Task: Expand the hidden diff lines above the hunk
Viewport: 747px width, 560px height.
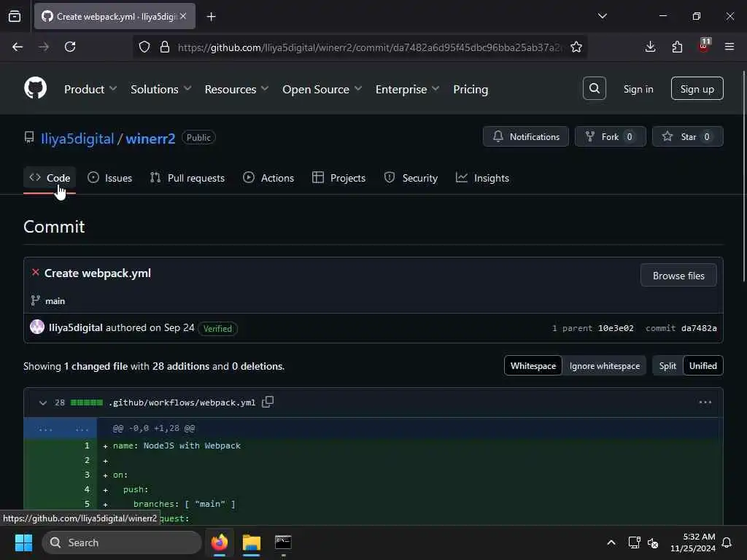Action: [x=61, y=428]
